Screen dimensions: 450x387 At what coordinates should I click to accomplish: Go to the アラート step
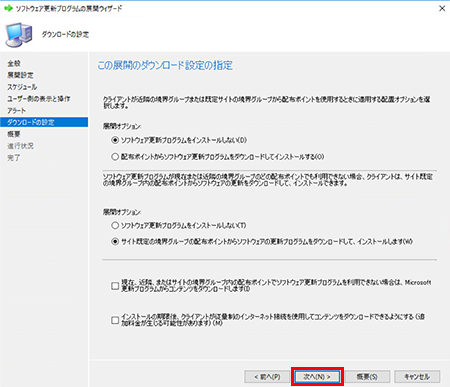(16, 111)
